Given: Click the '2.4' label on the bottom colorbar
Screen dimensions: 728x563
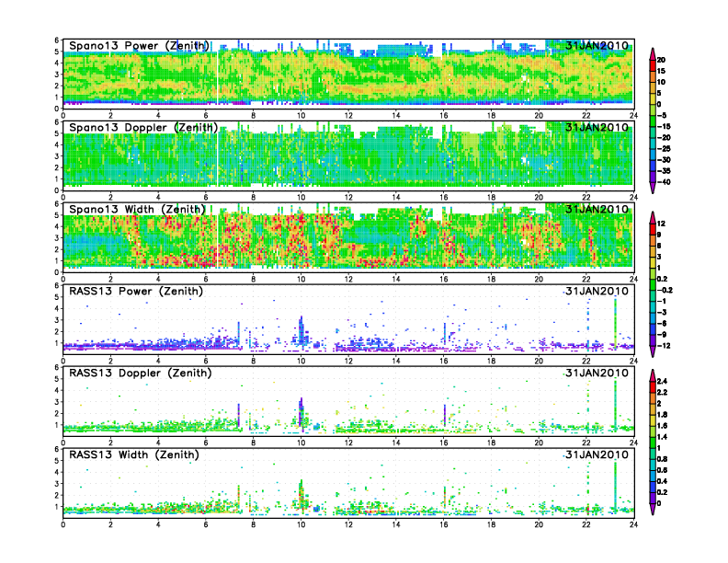Looking at the screenshot, I should click(663, 382).
